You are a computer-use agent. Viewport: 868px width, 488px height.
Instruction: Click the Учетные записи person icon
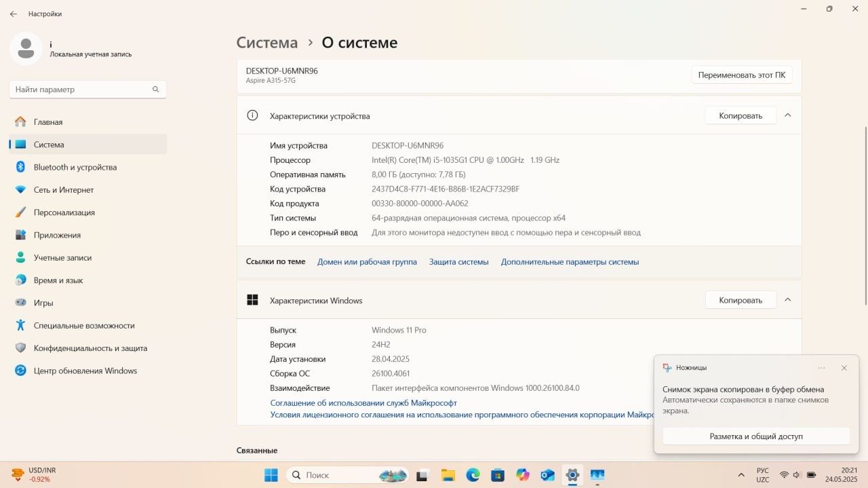(x=20, y=258)
